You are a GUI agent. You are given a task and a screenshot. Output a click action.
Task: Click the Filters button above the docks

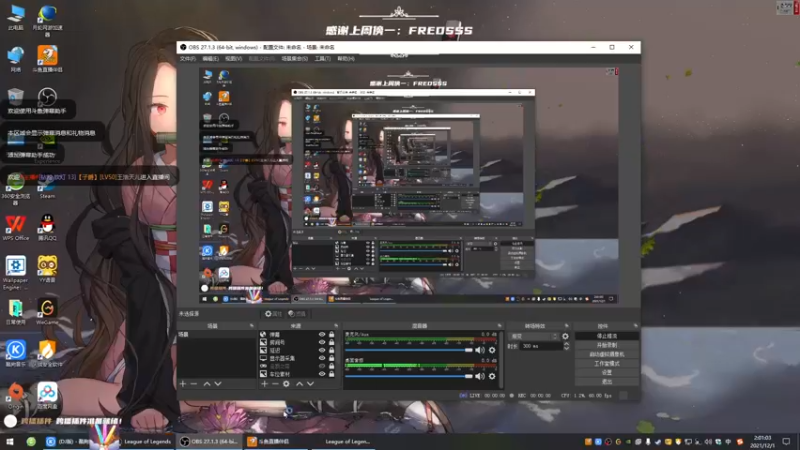point(297,314)
